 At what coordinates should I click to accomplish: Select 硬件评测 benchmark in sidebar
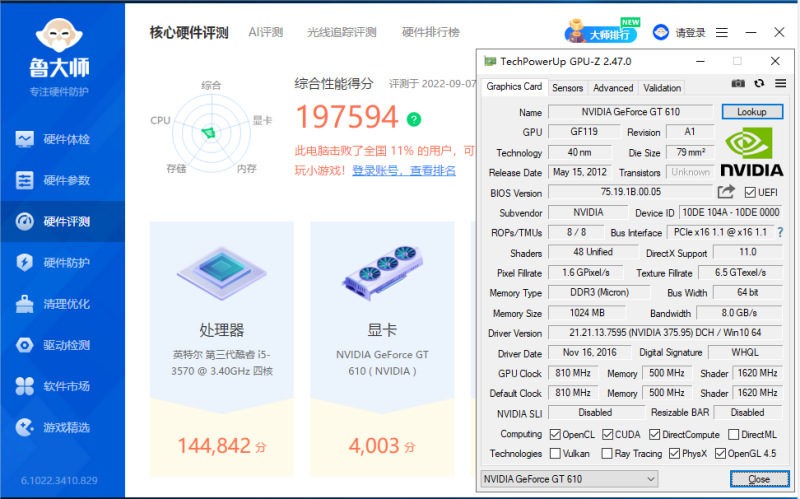[62, 221]
